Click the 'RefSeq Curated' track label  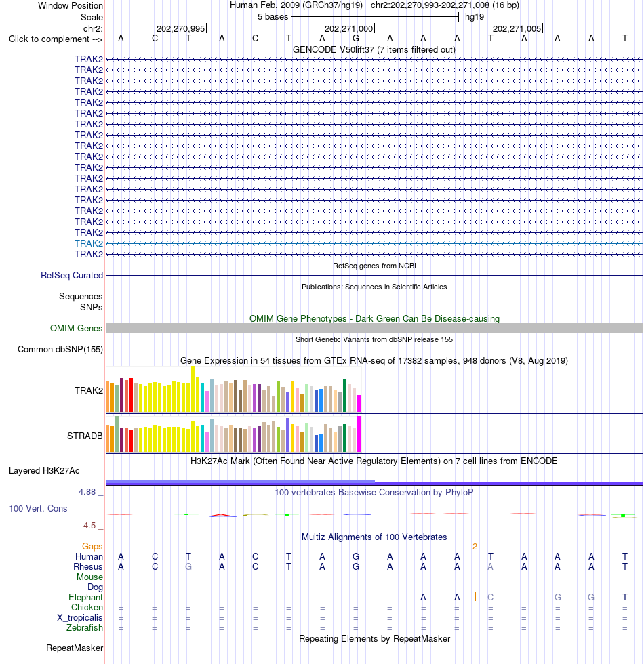(72, 276)
